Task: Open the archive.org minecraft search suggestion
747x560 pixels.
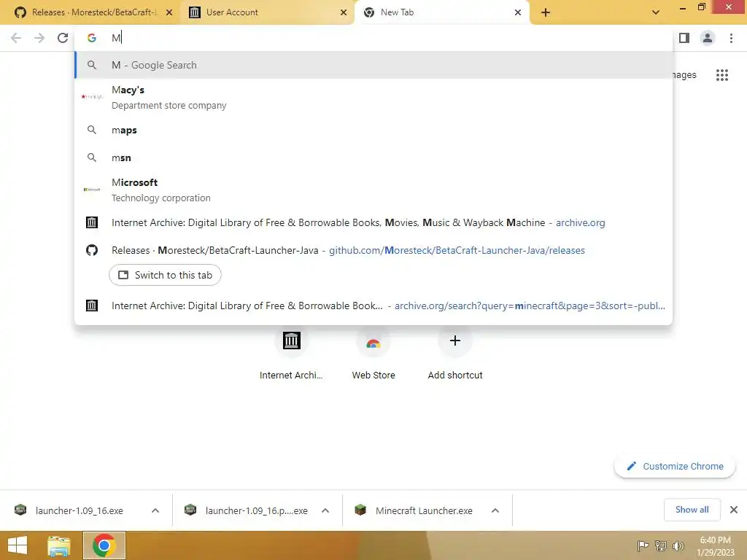Action: (373, 306)
